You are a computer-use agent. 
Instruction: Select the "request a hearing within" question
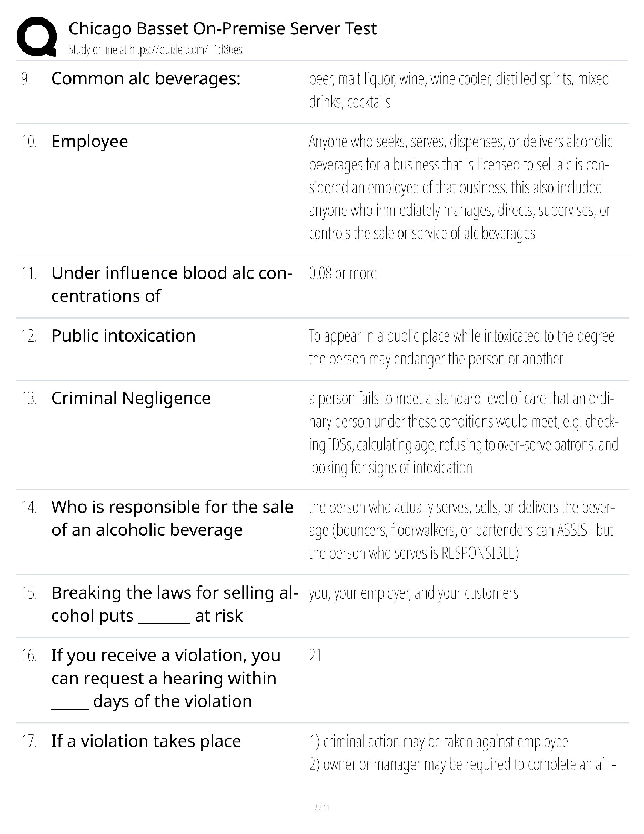(x=165, y=678)
